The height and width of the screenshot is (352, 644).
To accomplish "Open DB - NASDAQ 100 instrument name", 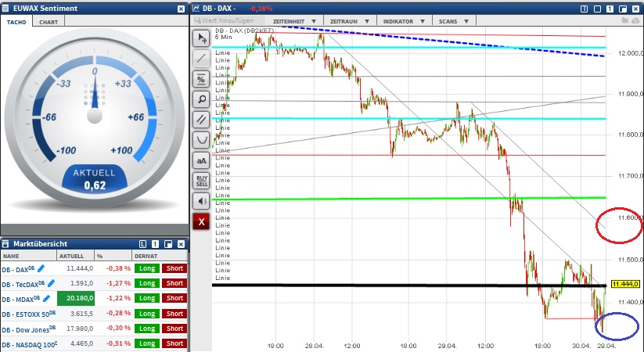I will pos(29,344).
